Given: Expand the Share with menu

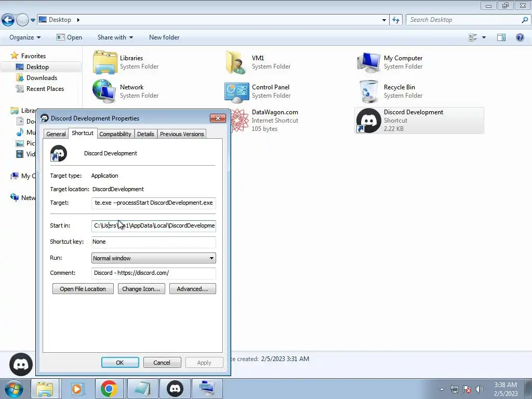Looking at the screenshot, I should tap(115, 37).
